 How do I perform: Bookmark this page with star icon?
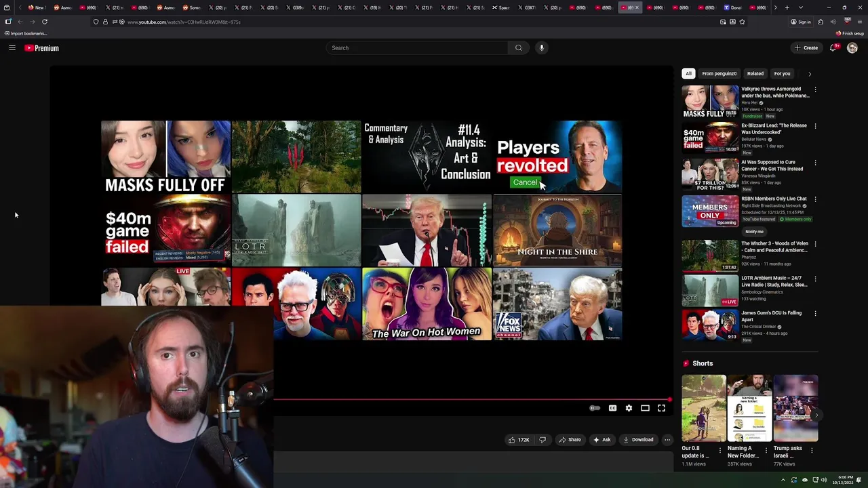tap(742, 22)
